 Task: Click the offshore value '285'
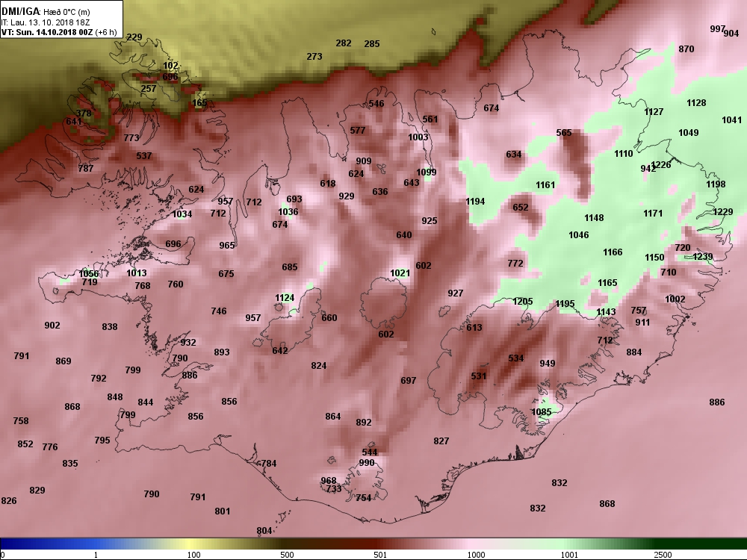(x=372, y=44)
